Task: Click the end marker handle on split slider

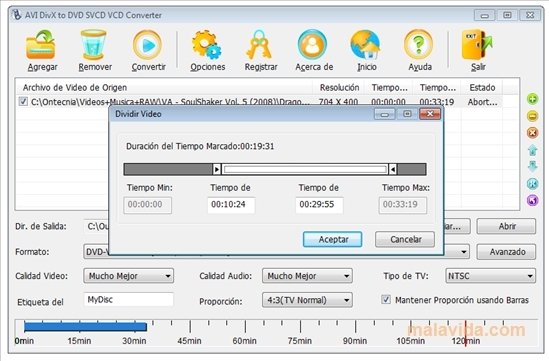Action: (x=393, y=169)
